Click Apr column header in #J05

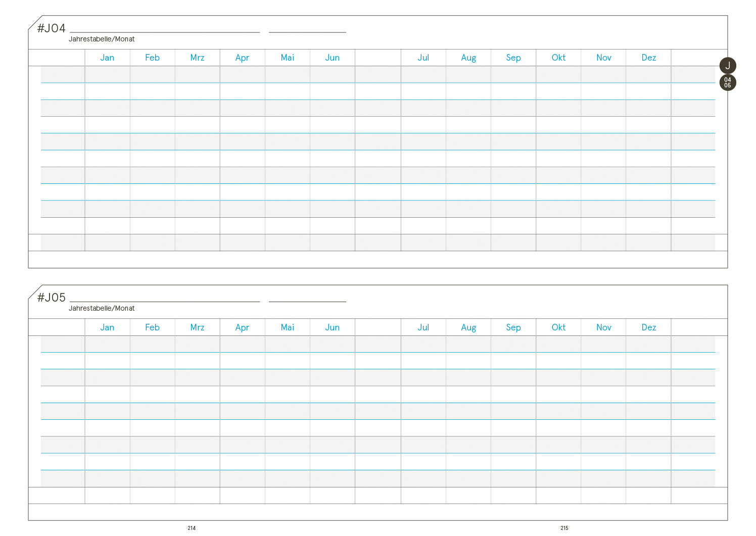coord(242,327)
